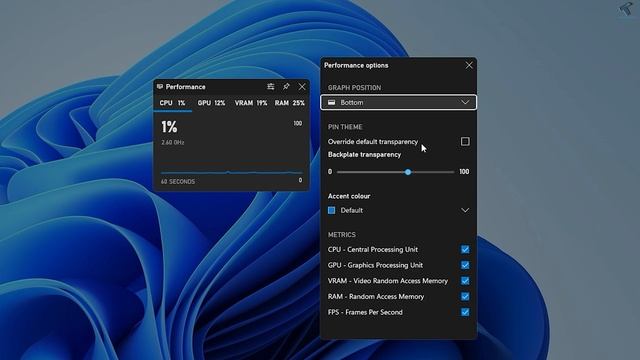Click the Default accent colour swatch

[331, 210]
